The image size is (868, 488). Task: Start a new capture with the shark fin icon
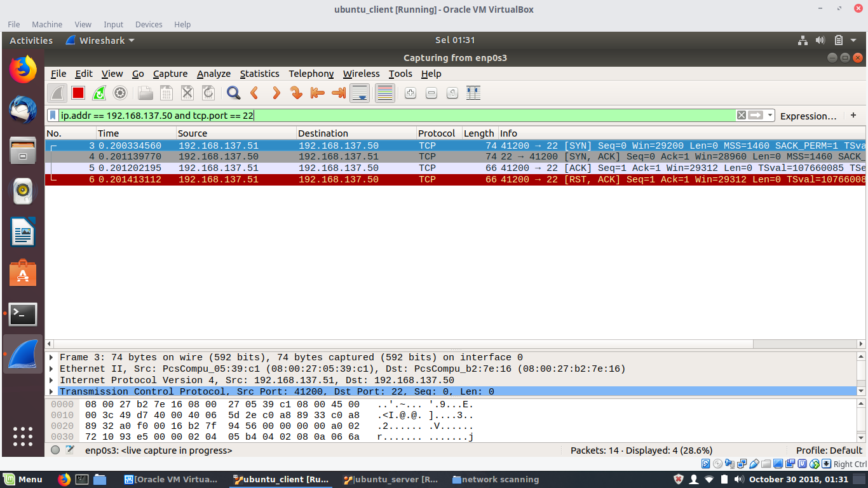tap(58, 93)
